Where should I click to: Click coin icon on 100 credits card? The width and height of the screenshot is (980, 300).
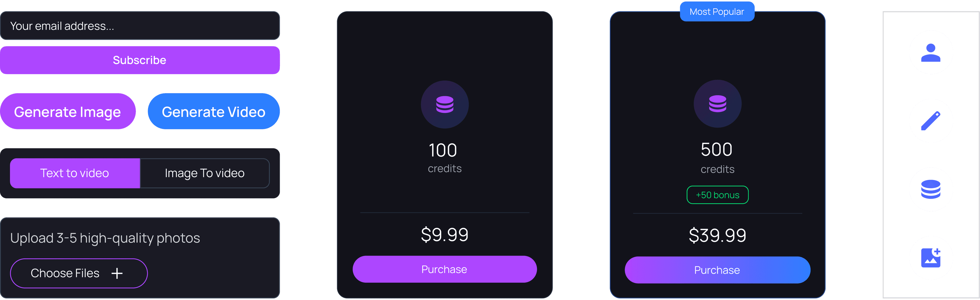pos(444,104)
